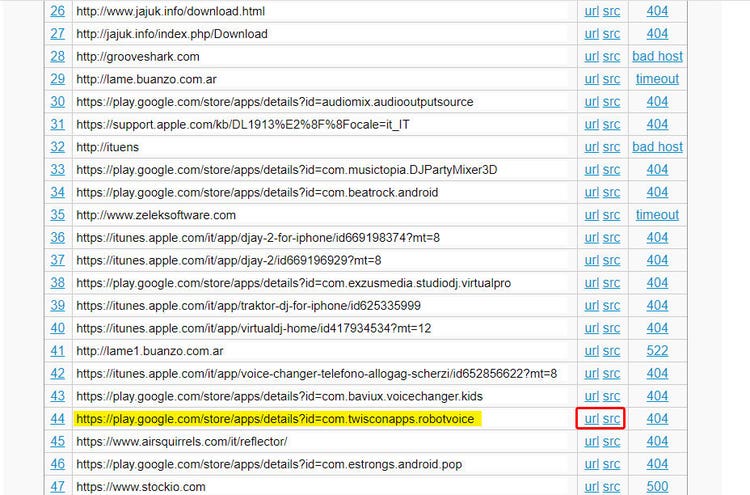Open url link for row 39
Image resolution: width=750 pixels, height=495 pixels.
point(591,306)
